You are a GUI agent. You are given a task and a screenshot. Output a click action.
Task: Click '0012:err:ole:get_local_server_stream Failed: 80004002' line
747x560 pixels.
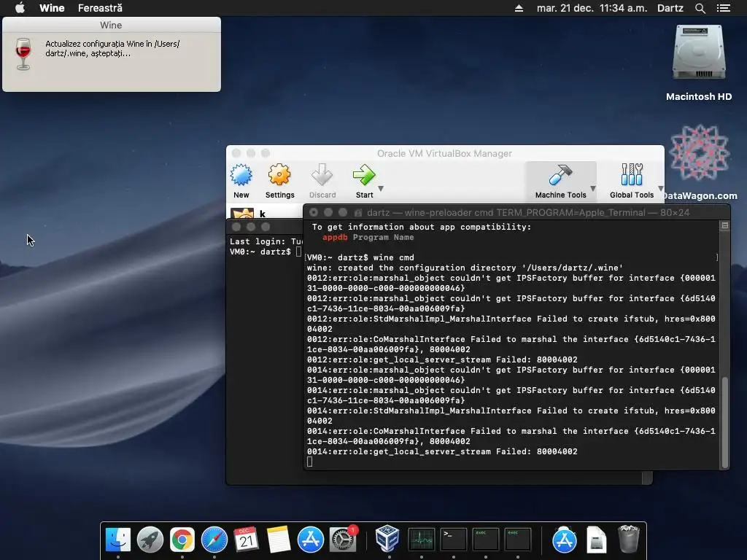point(442,359)
